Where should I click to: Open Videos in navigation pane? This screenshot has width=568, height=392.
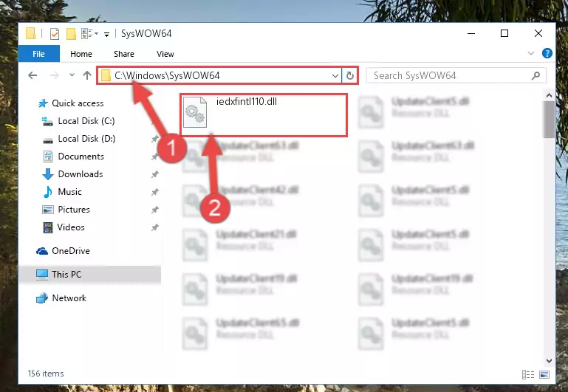[x=71, y=227]
